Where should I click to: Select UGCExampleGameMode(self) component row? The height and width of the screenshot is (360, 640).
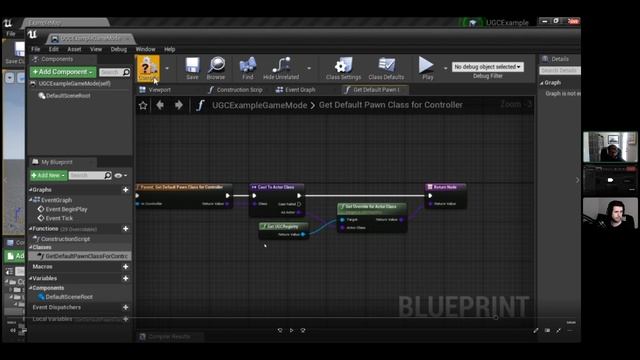tap(74, 84)
